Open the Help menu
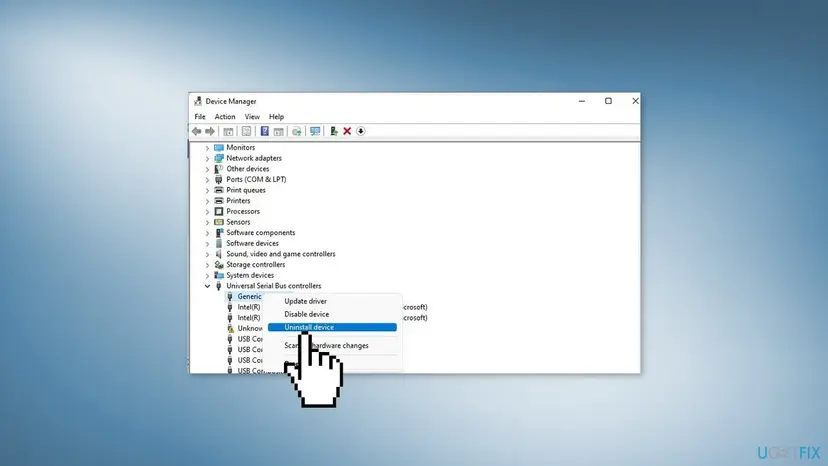 [x=276, y=116]
